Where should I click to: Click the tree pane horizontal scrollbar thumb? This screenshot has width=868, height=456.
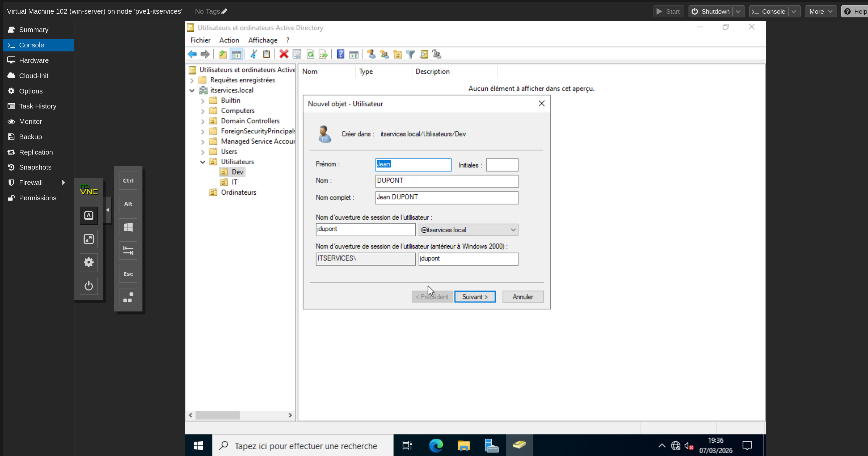coord(218,415)
